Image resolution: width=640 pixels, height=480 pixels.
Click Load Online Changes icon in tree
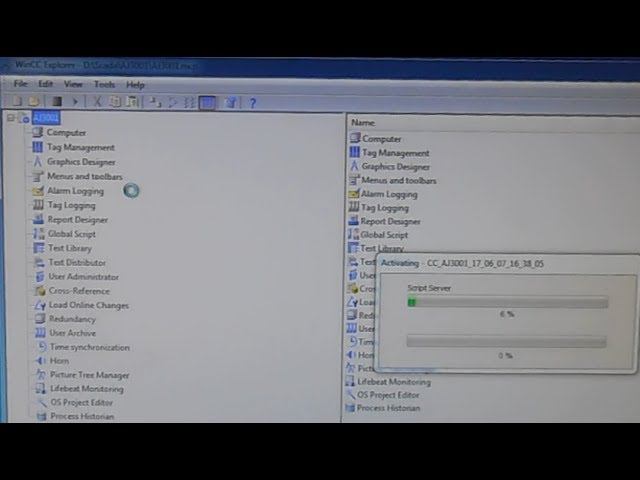40,305
